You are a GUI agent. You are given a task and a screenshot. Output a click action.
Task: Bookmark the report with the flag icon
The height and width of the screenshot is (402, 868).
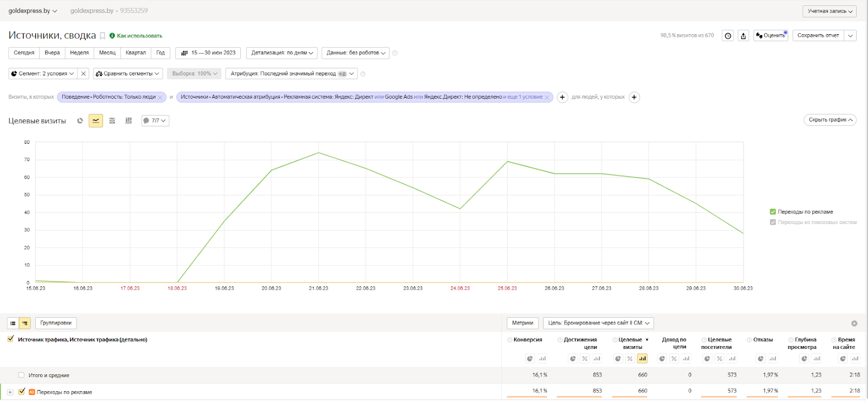[x=103, y=36]
